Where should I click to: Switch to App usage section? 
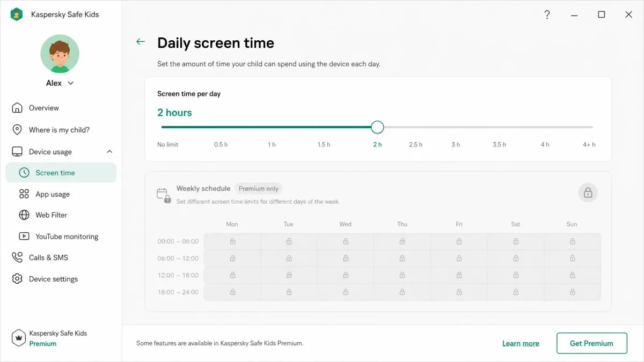coord(53,194)
